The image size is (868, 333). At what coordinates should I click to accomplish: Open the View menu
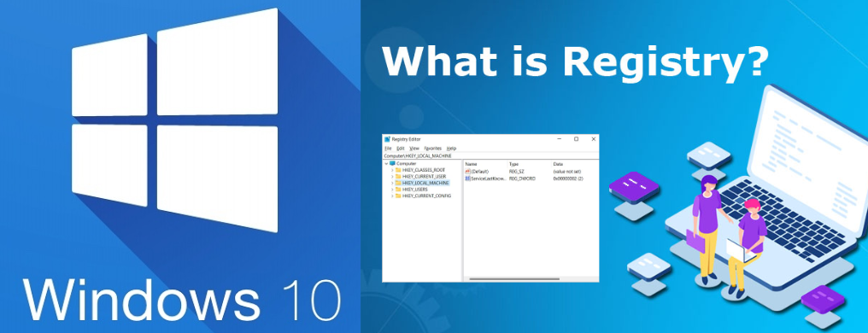click(x=414, y=149)
